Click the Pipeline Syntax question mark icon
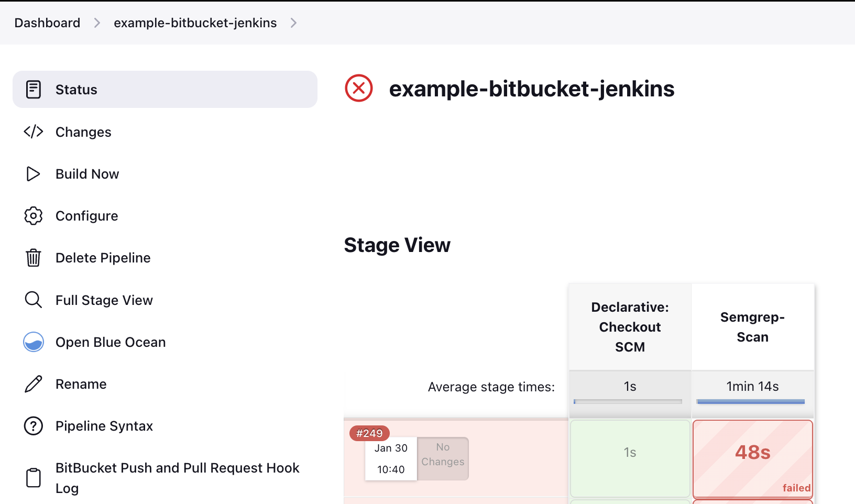The height and width of the screenshot is (504, 855). coord(34,426)
